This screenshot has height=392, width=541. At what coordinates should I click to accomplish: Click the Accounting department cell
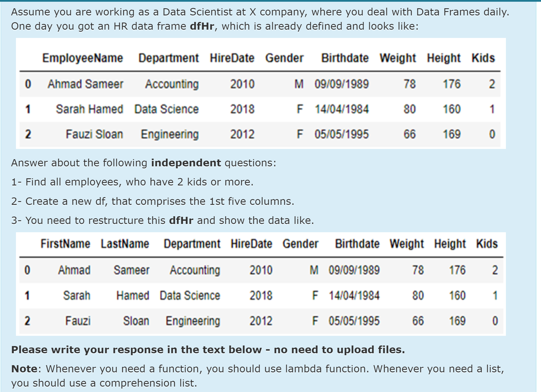point(172,84)
